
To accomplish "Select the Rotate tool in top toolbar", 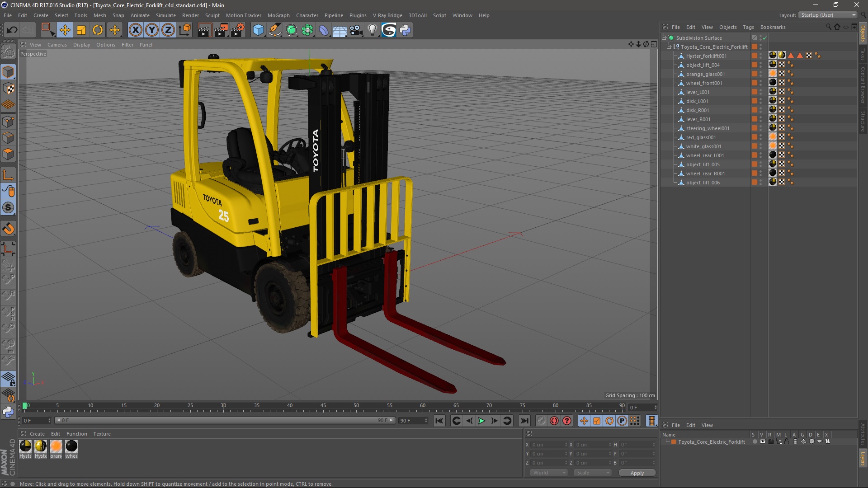I will [98, 30].
